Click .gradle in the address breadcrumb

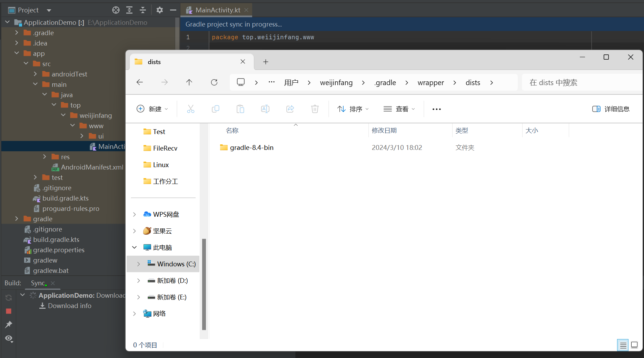click(385, 83)
